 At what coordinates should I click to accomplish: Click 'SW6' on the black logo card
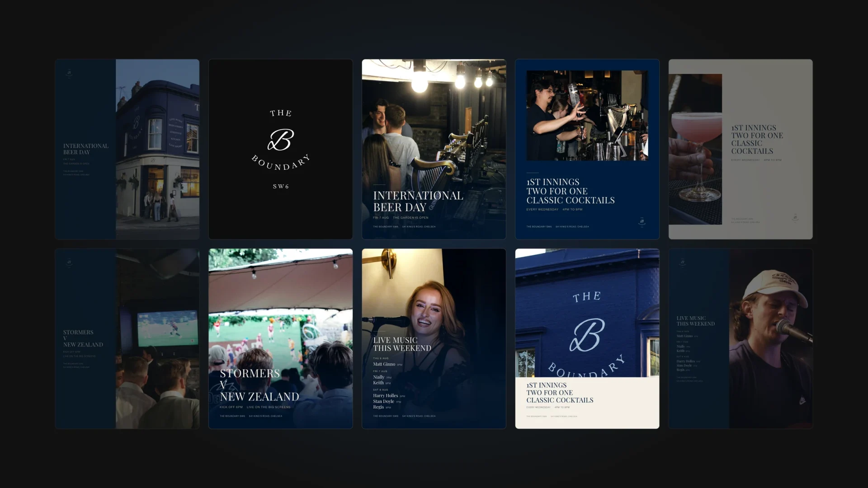click(x=281, y=186)
